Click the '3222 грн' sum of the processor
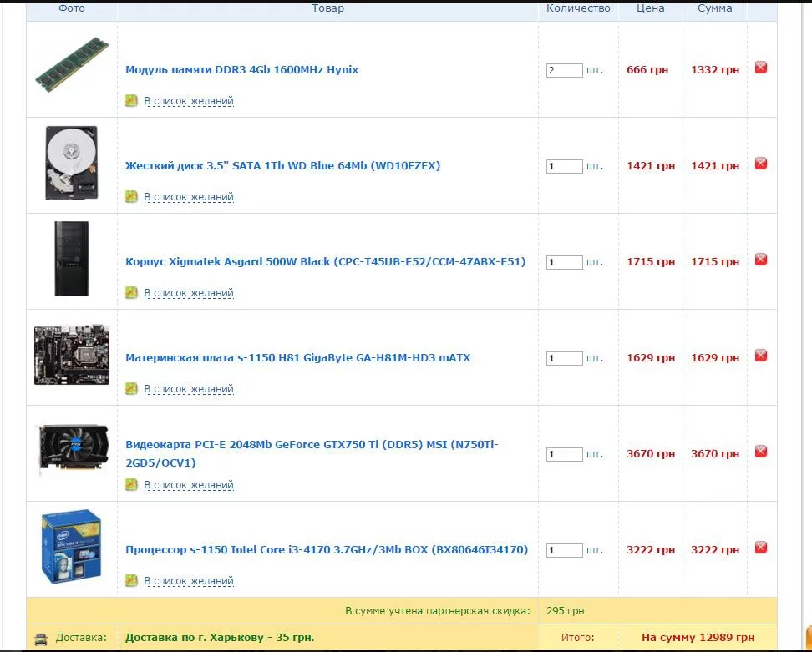This screenshot has height=652, width=812. (715, 550)
